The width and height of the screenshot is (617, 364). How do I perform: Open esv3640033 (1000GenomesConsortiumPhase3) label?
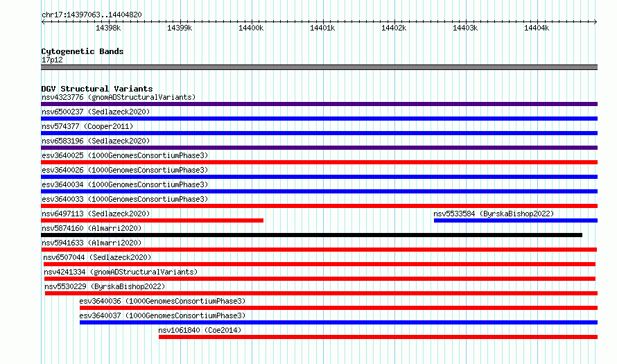[125, 199]
